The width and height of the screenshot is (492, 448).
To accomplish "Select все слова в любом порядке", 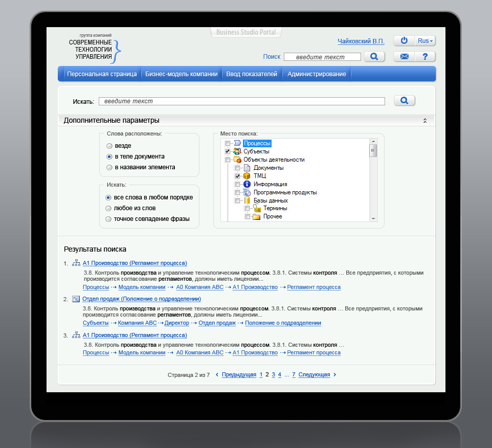I will [x=108, y=197].
